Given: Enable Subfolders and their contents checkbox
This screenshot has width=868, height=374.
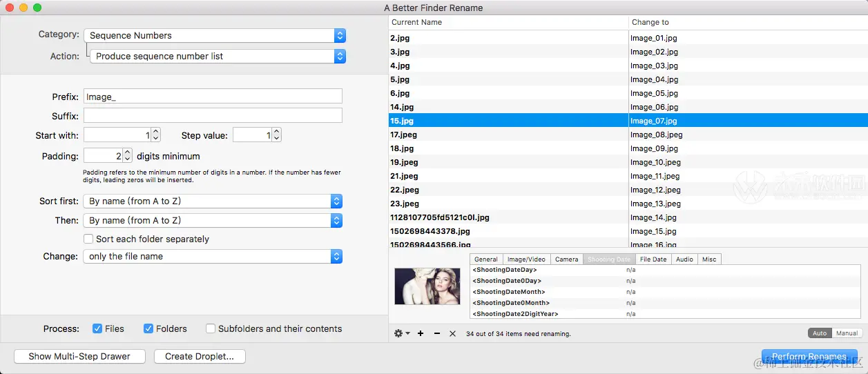Looking at the screenshot, I should [x=211, y=328].
